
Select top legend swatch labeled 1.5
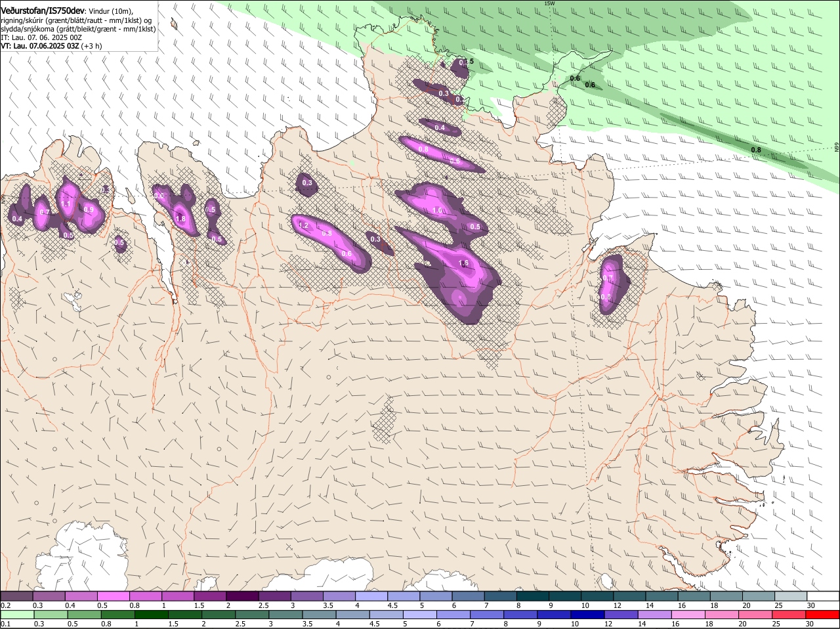click(x=210, y=596)
